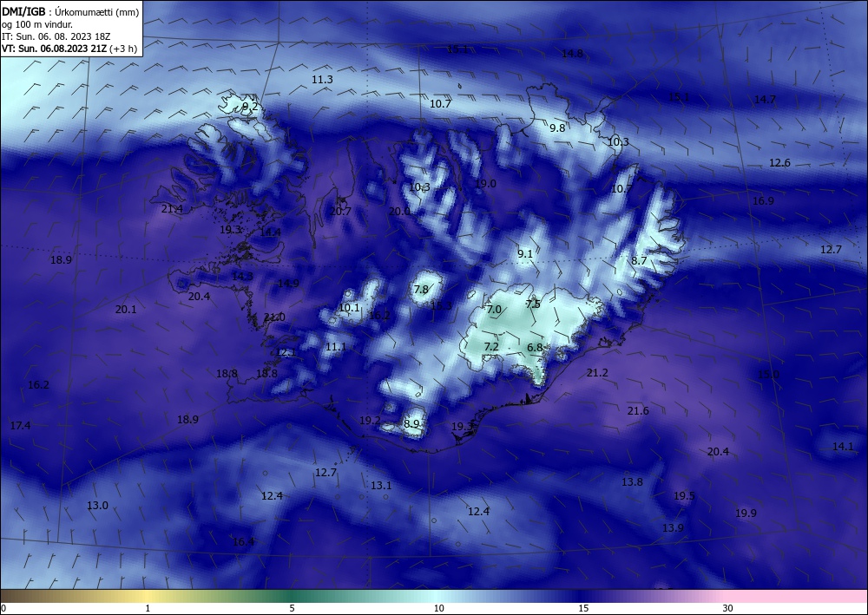Click the 19.2 value on the map
The width and height of the screenshot is (868, 615).
[371, 421]
